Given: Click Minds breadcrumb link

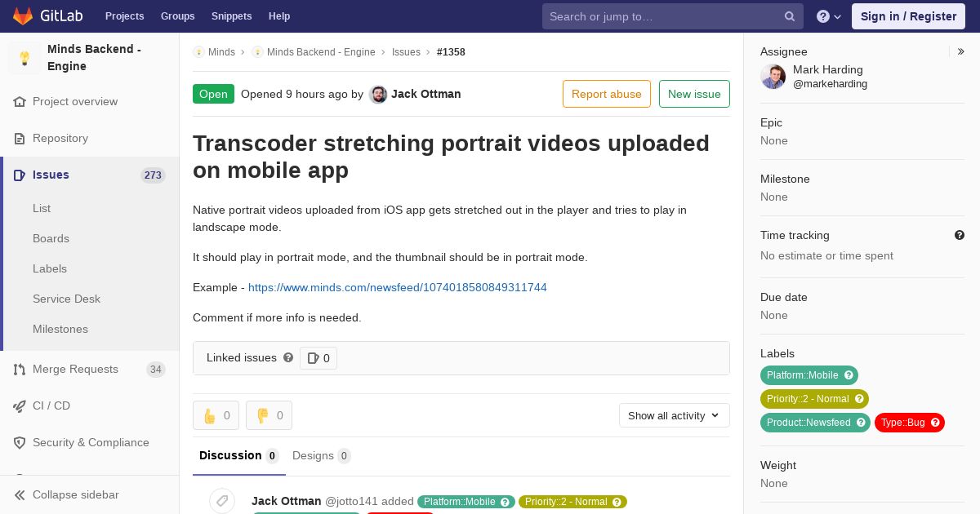Looking at the screenshot, I should coord(221,52).
